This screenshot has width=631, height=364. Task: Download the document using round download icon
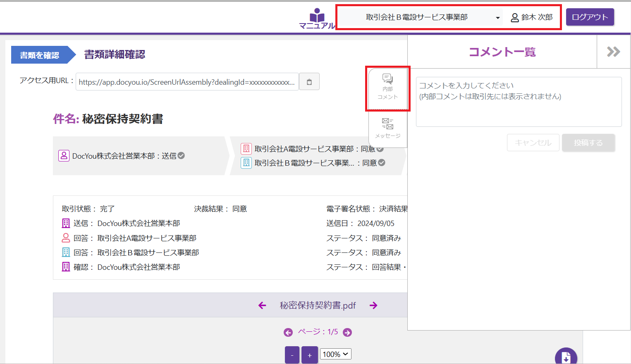click(566, 357)
